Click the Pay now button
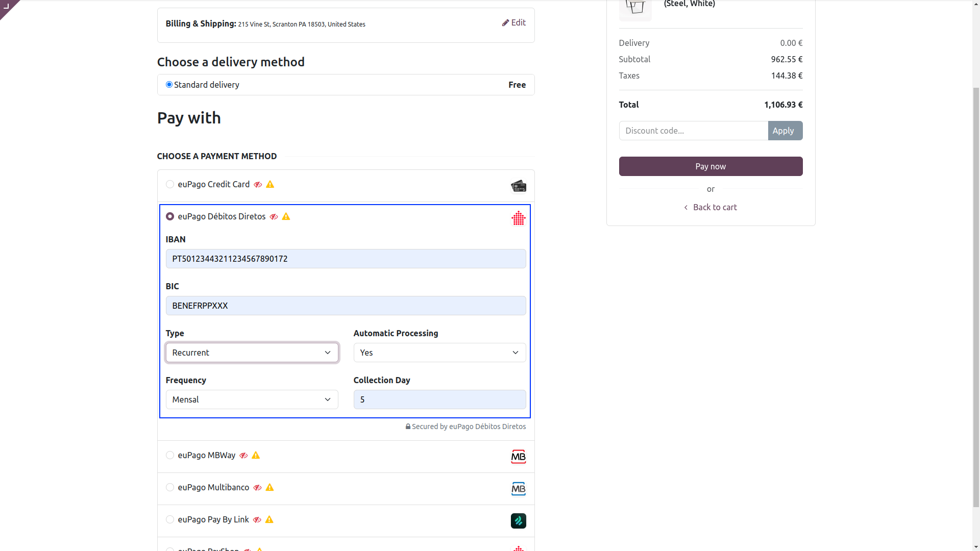The image size is (980, 551). (x=710, y=166)
